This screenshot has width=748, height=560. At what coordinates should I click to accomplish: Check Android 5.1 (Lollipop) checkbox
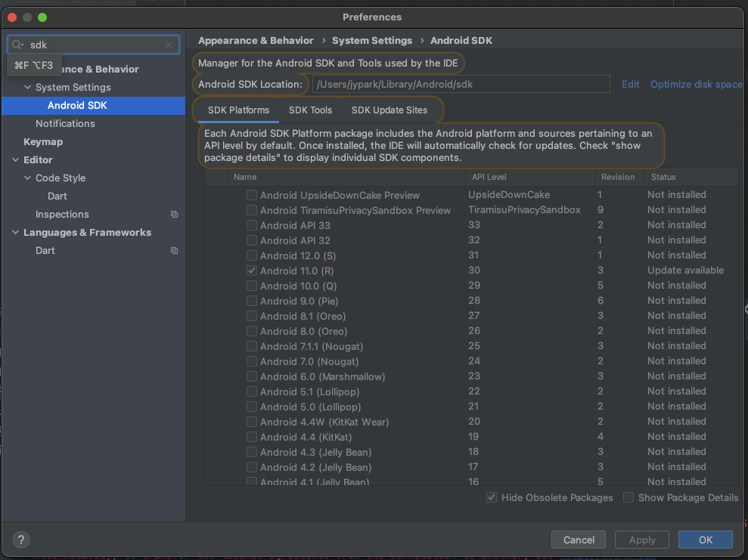point(252,391)
